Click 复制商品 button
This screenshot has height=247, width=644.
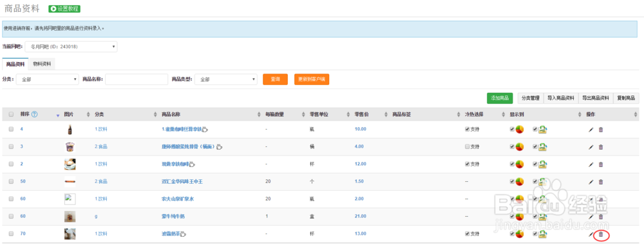(626, 98)
